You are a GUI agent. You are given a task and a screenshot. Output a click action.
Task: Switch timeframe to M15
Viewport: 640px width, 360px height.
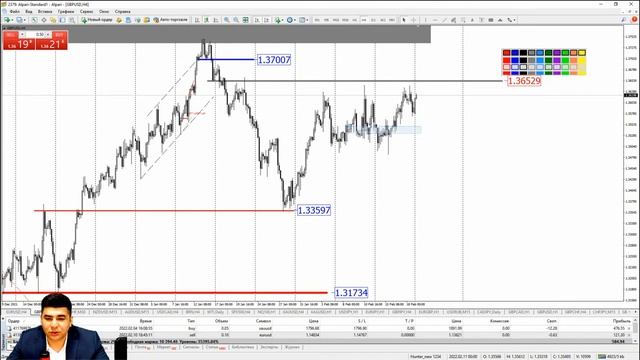point(336,20)
